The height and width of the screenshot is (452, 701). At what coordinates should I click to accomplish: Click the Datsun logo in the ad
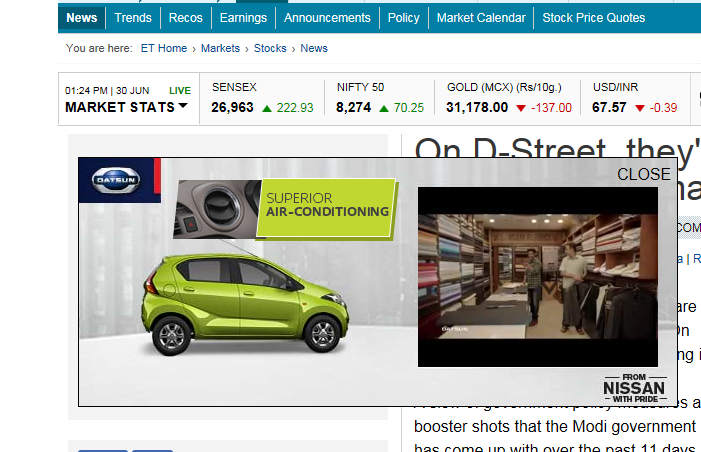tap(116, 180)
